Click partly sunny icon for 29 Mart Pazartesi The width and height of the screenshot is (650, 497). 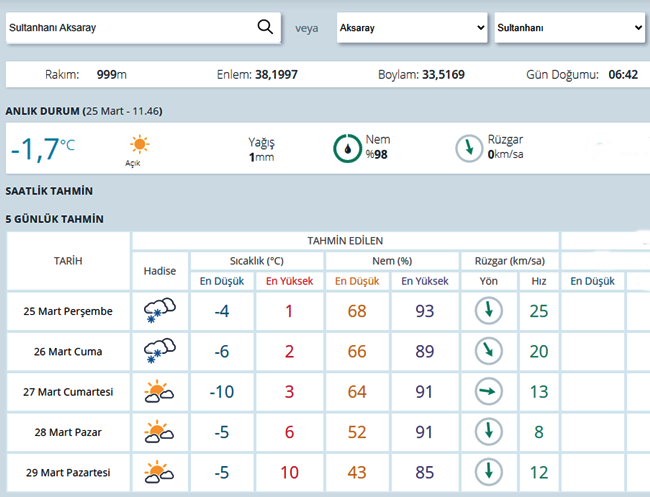(160, 472)
